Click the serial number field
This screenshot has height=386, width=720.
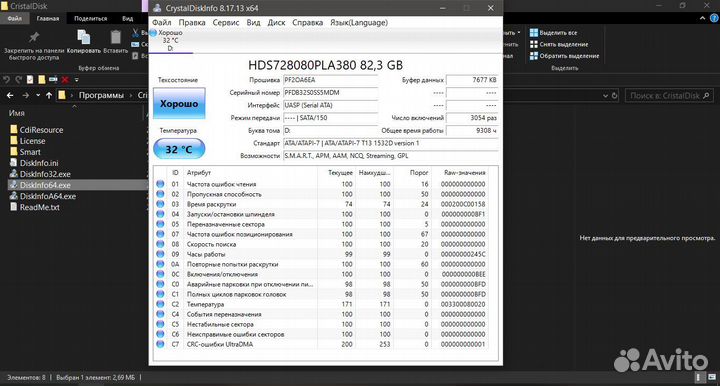coord(330,93)
